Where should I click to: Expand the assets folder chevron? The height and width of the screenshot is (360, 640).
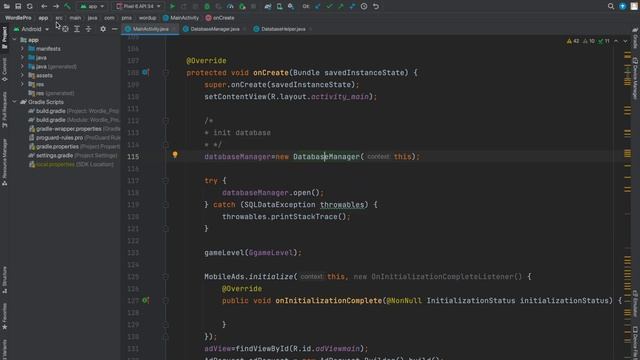point(22,76)
